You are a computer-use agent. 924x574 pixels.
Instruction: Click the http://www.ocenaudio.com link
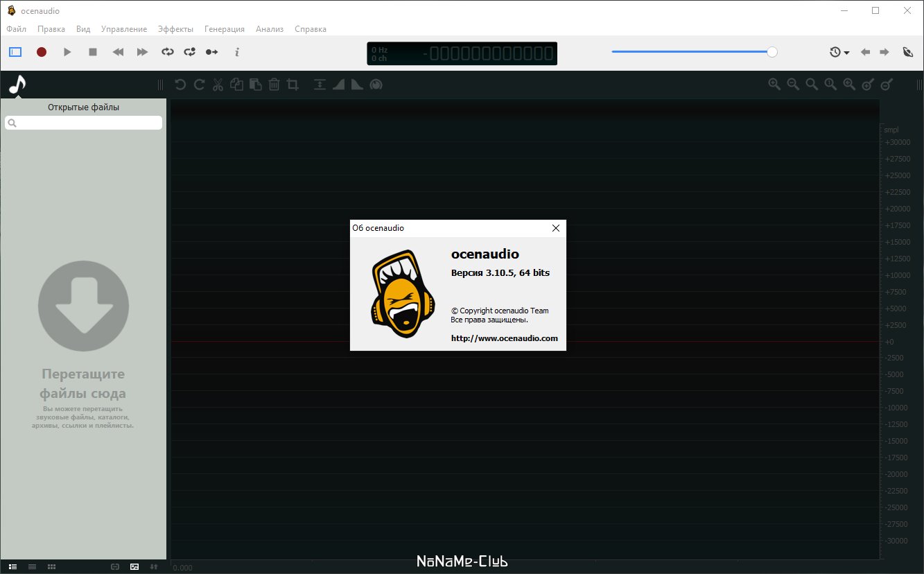point(504,338)
